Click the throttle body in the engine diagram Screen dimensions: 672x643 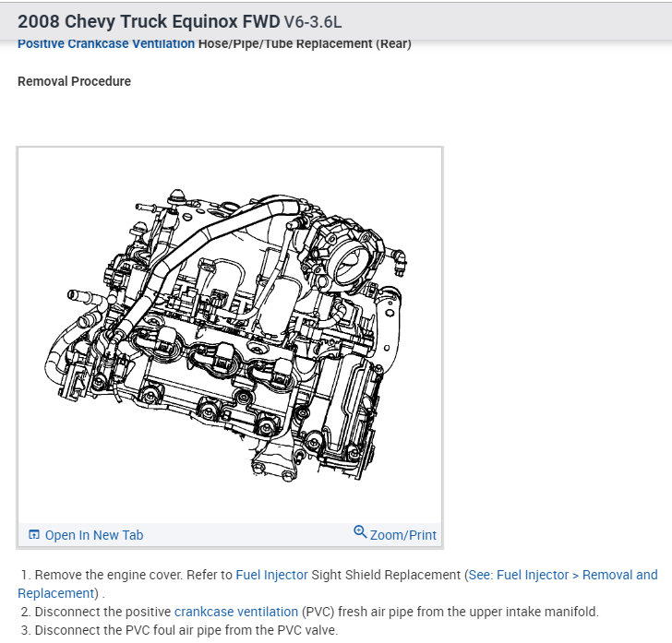pos(349,258)
